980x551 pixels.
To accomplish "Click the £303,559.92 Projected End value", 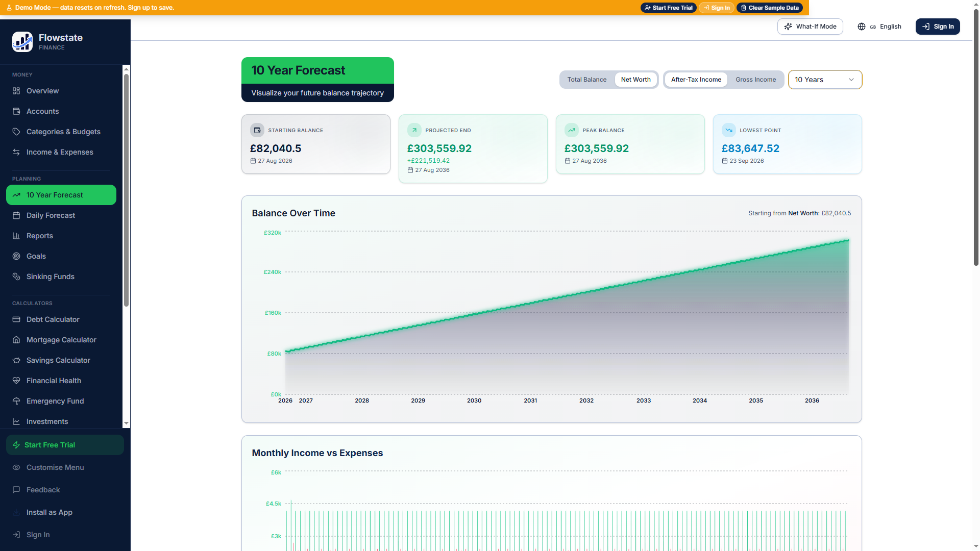I will pos(439,148).
